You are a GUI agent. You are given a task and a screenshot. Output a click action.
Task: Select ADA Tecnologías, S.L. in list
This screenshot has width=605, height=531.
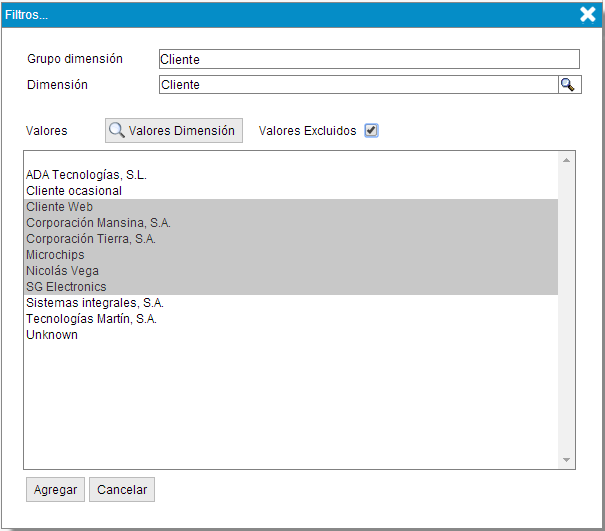point(86,175)
